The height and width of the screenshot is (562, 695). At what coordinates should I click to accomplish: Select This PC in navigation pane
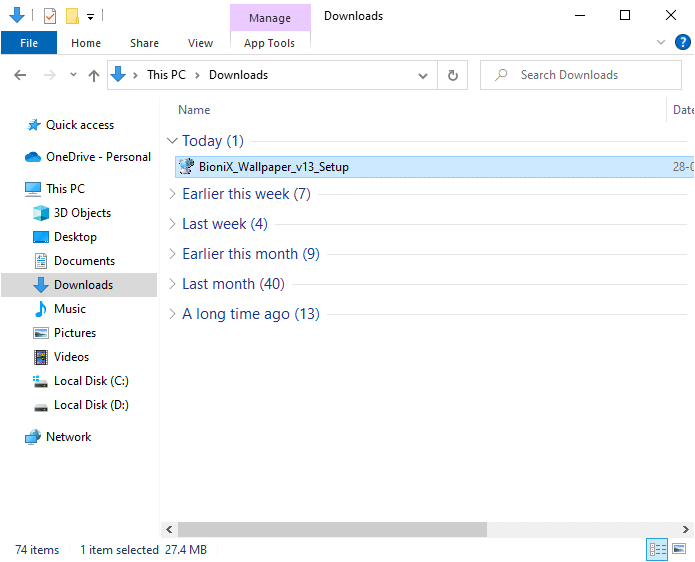pos(65,189)
